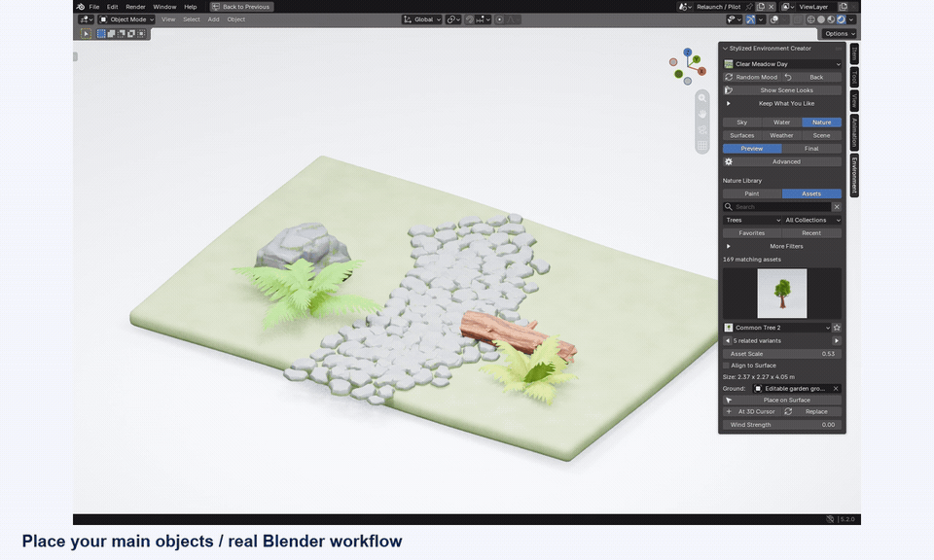The width and height of the screenshot is (934, 560).
Task: Click the Favorites filter button
Action: tap(752, 233)
